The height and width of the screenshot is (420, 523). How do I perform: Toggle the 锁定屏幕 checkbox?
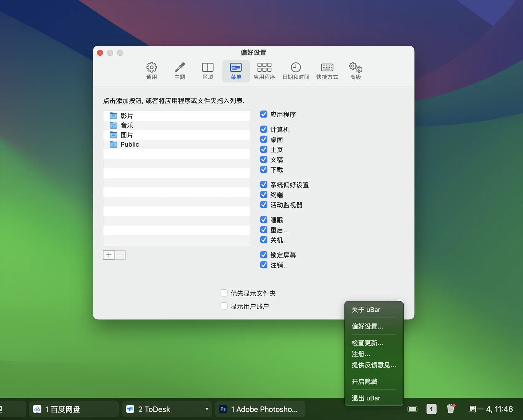click(x=264, y=255)
